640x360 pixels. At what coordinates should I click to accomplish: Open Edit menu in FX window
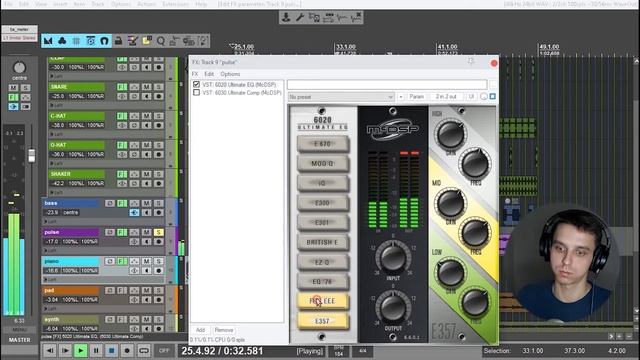pyautogui.click(x=209, y=74)
